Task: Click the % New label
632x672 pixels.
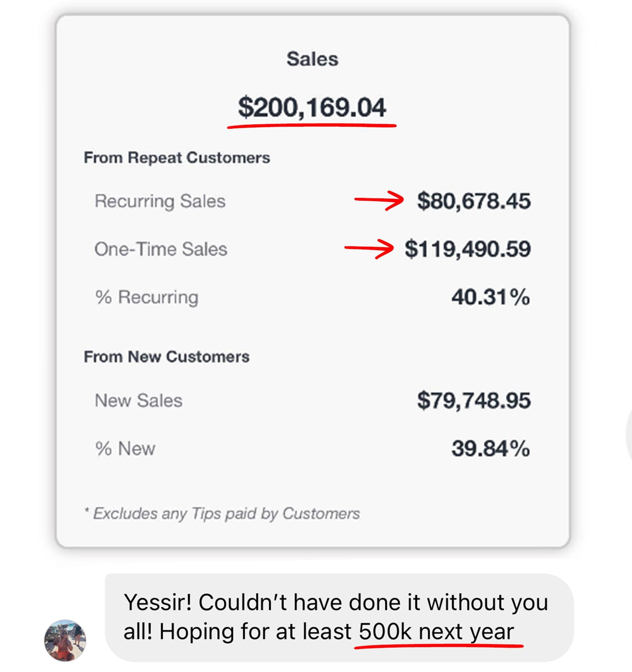Action: (x=125, y=449)
